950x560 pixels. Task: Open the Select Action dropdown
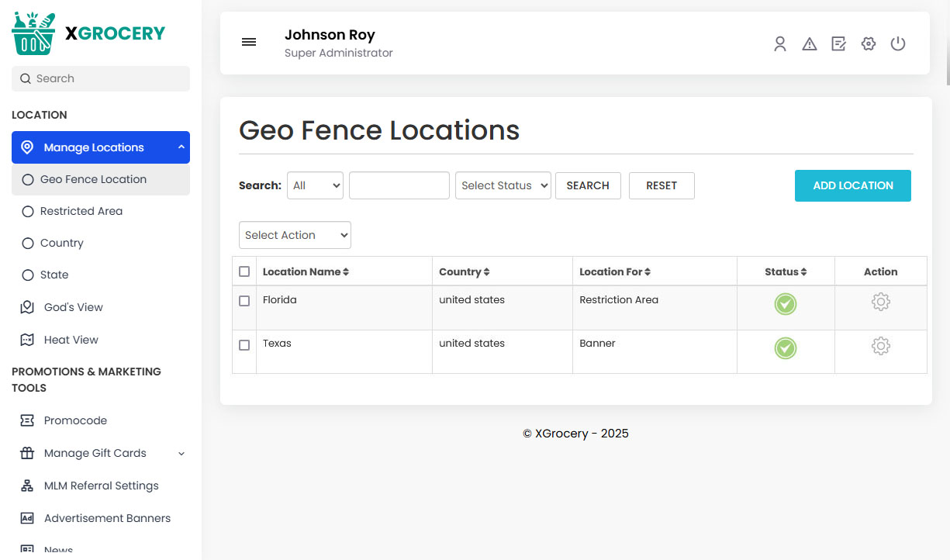295,234
